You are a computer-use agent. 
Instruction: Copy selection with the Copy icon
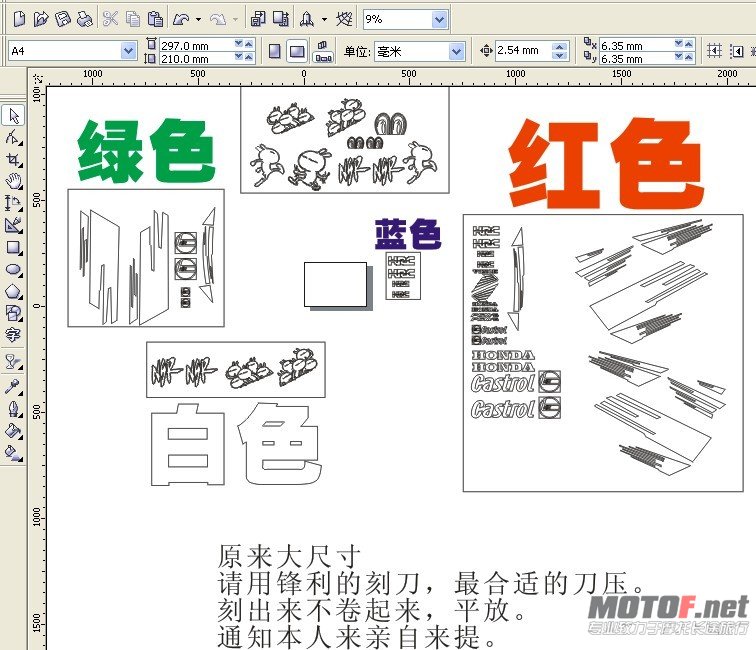pos(133,19)
